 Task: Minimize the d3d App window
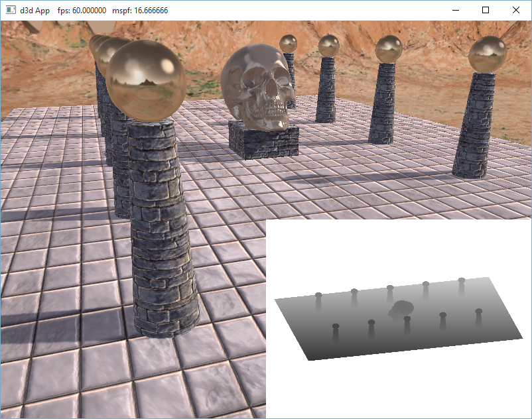tap(455, 11)
